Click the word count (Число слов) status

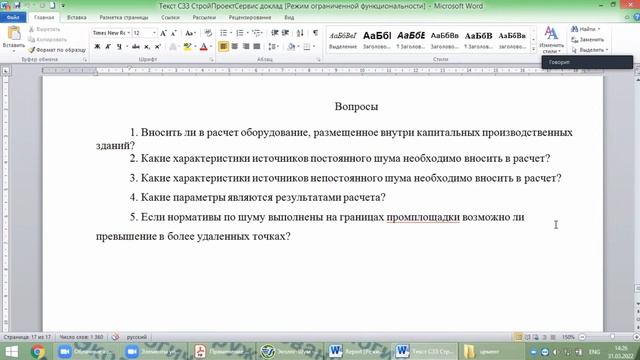[x=81, y=337]
